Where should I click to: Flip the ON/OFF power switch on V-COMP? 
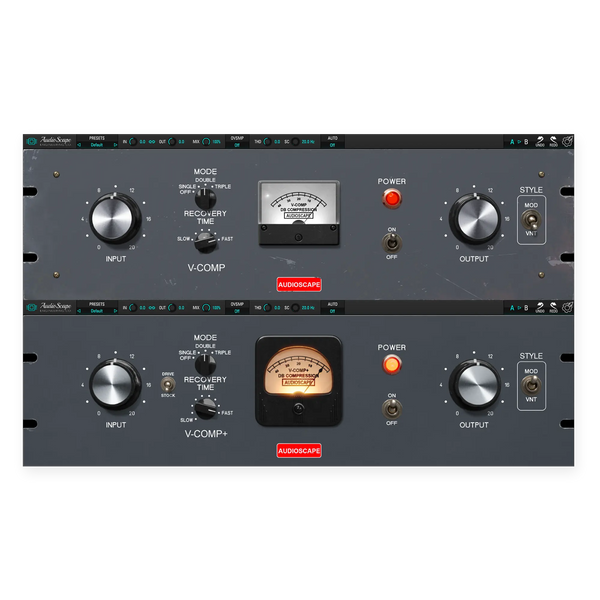391,243
